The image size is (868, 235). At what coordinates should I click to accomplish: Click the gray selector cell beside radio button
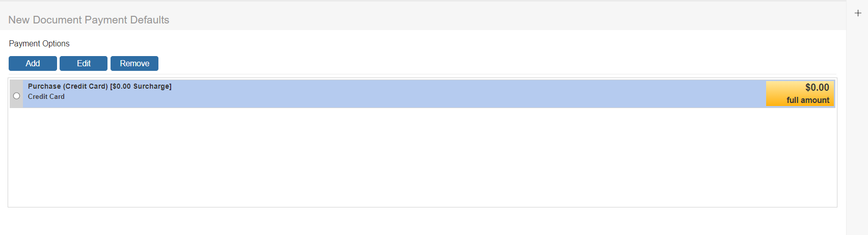tap(16, 86)
